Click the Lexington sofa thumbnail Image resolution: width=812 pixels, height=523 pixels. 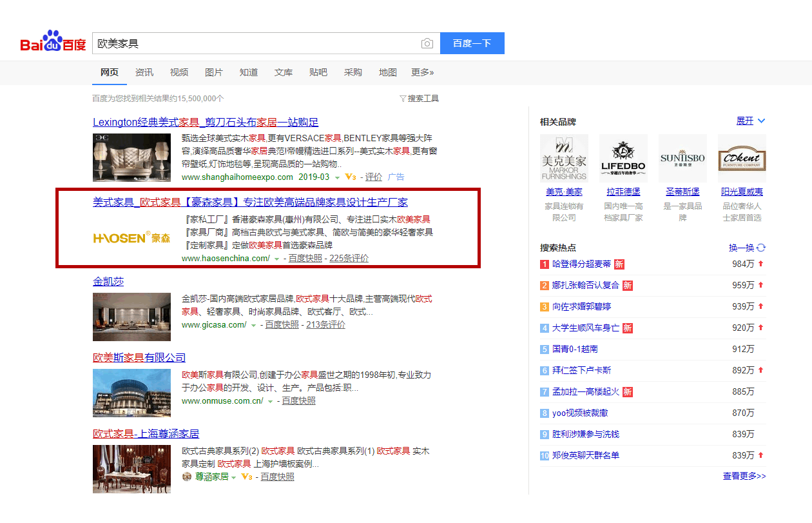click(x=132, y=158)
